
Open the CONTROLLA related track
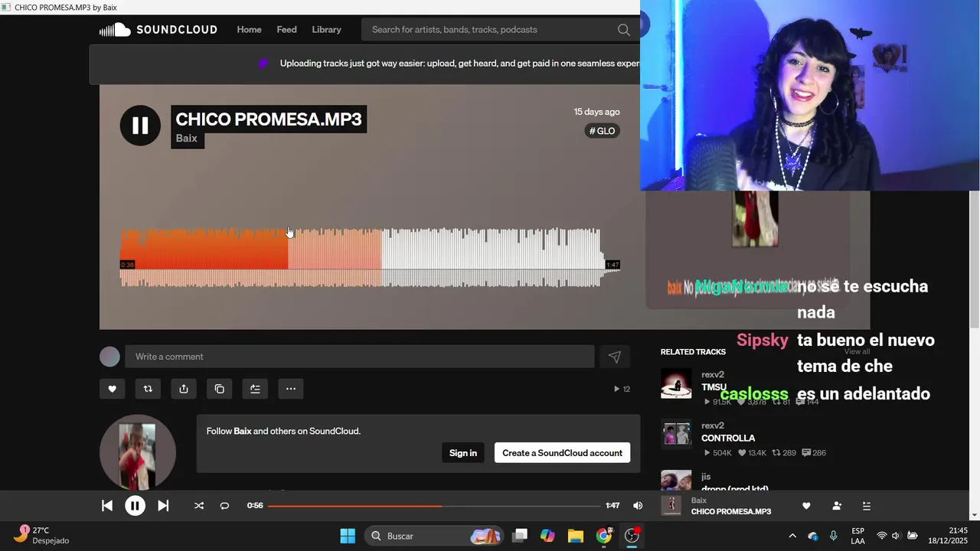point(728,439)
